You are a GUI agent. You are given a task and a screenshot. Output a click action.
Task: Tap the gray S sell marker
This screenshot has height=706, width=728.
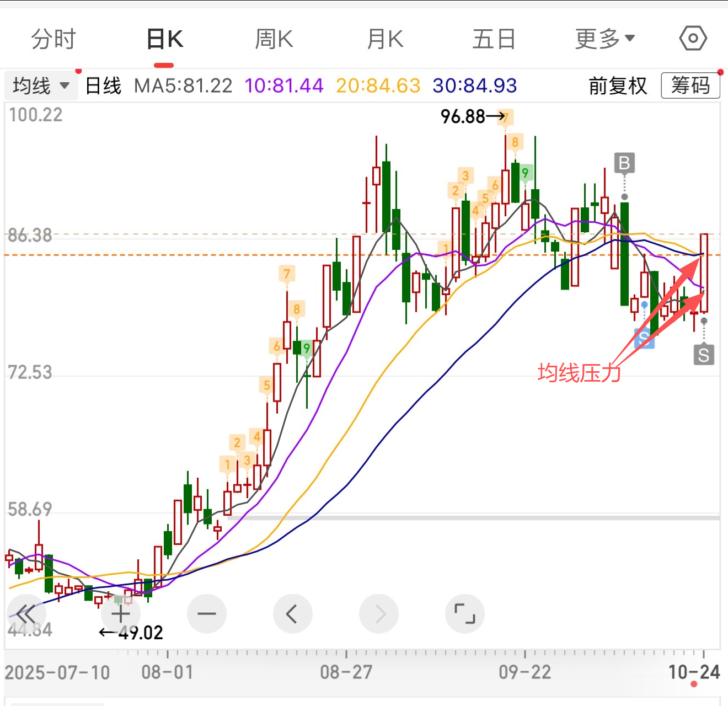(x=704, y=355)
